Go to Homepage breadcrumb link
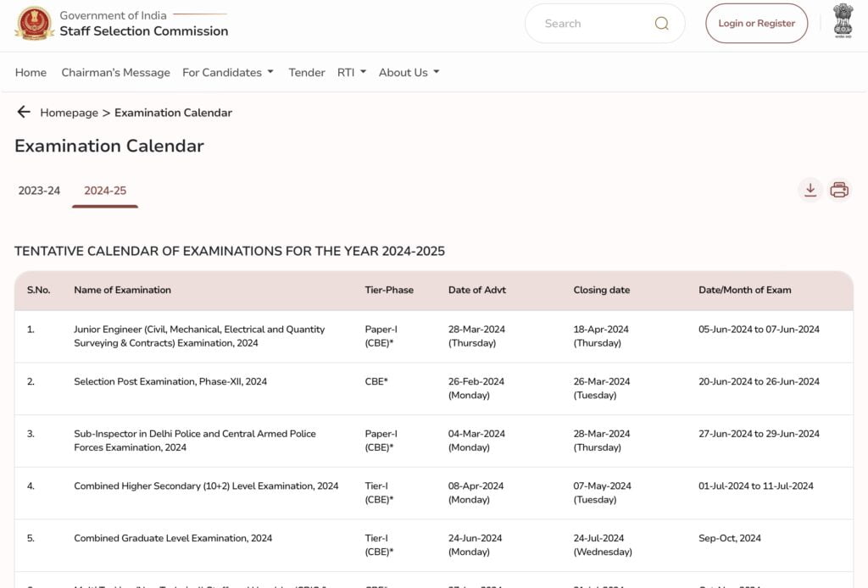This screenshot has width=868, height=588. pyautogui.click(x=70, y=113)
